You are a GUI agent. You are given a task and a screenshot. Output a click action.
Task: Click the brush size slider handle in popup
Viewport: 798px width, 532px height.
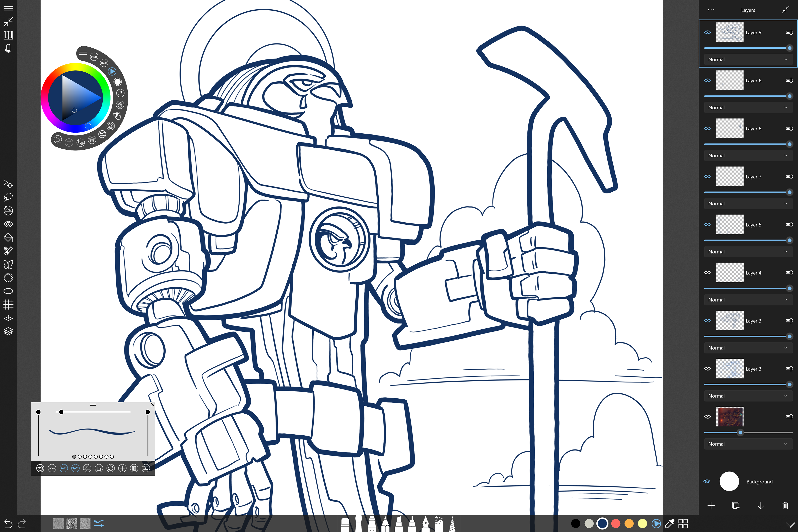point(61,412)
